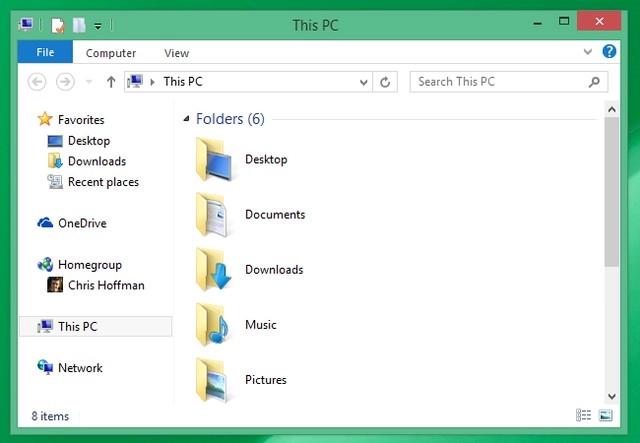
Task: Switch to details view layout
Action: (583, 415)
